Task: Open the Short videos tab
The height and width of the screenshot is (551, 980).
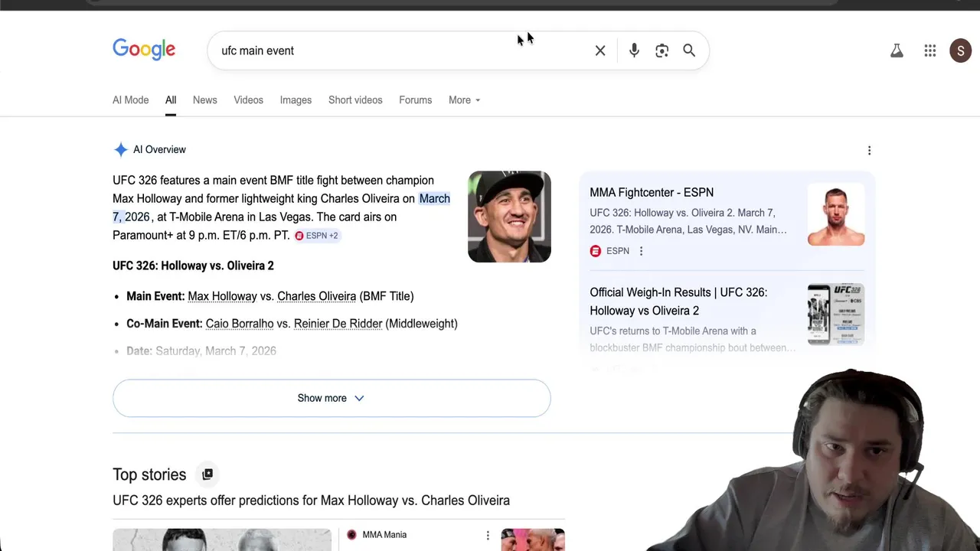Action: 355,100
